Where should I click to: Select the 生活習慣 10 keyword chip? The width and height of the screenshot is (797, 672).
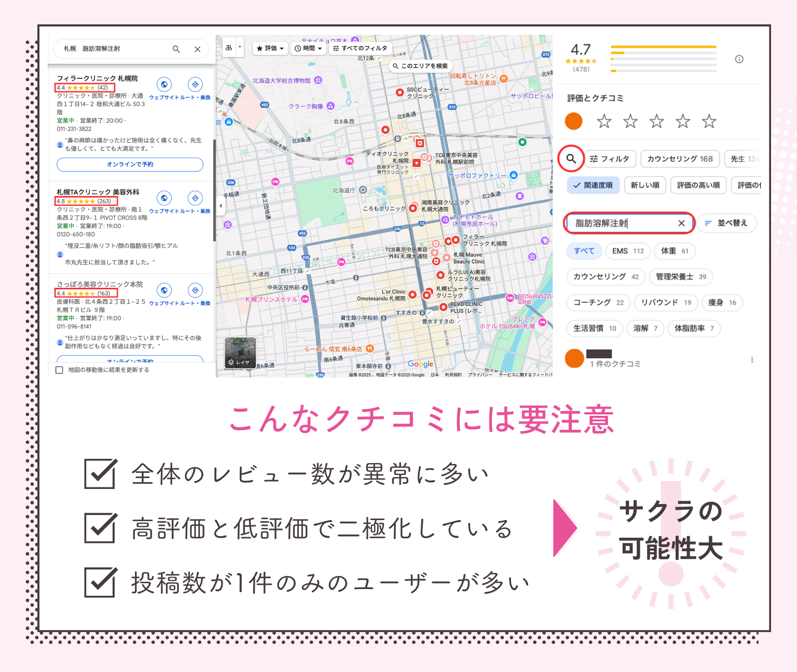click(595, 328)
